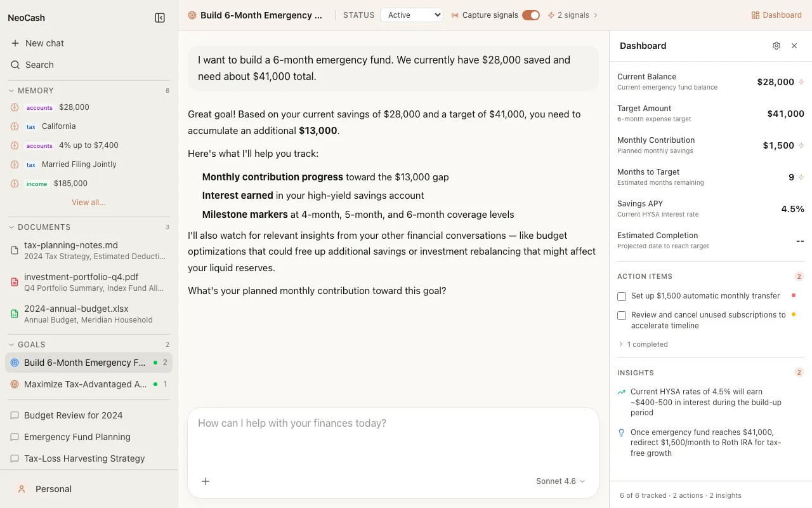Check Review and cancel unused subscriptions item
Viewport: 812px width, 508px height.
click(x=622, y=316)
